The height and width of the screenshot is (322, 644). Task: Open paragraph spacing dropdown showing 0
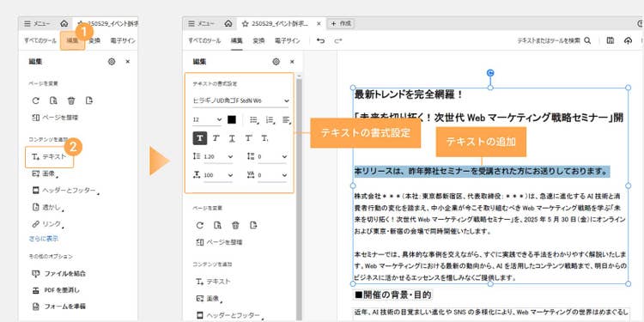267,156
